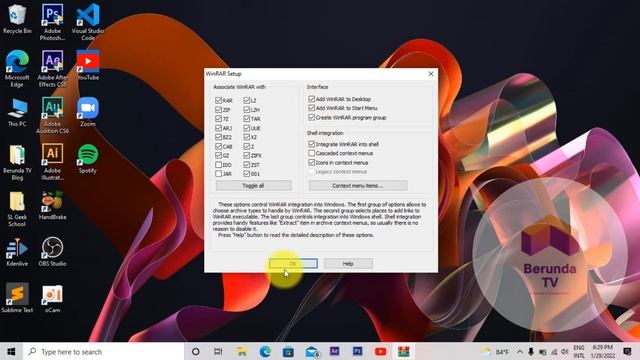Open the Mail app in the taskbar

tap(312, 351)
